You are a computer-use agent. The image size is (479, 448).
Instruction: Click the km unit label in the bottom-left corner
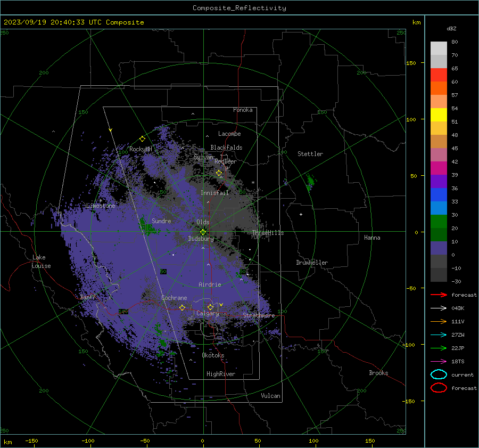coord(7,442)
